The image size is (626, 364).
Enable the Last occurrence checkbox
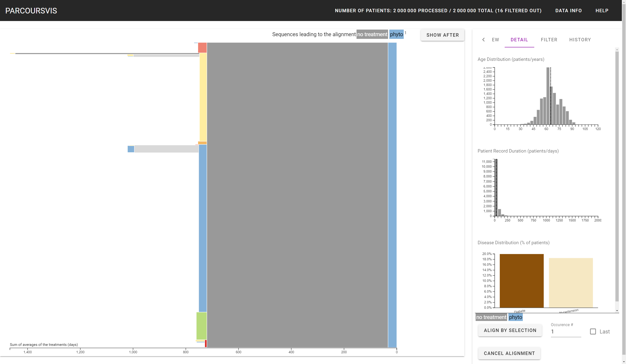point(593,331)
